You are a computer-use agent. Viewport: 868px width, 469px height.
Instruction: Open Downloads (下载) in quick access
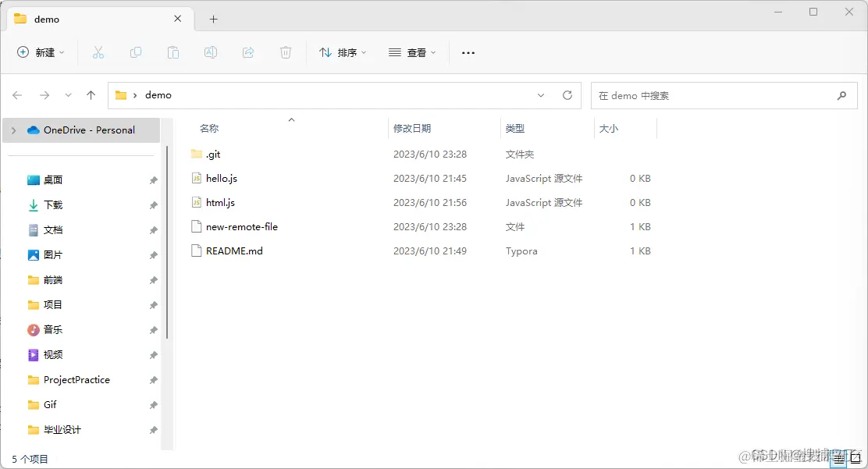point(52,205)
